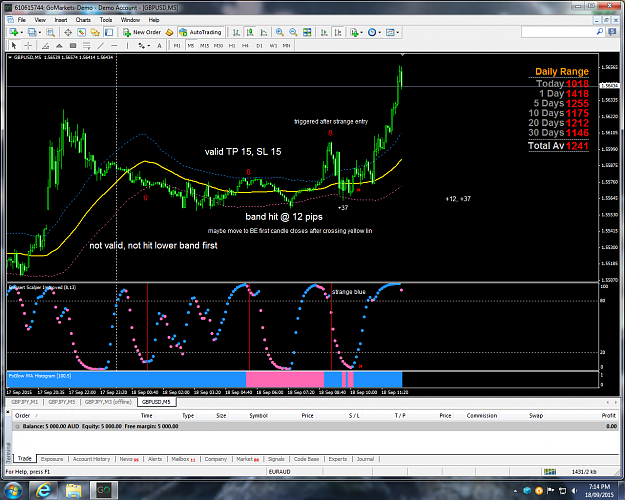This screenshot has width=625, height=500.
Task: Open the Mailbox terminal tab
Action: pyautogui.click(x=183, y=459)
